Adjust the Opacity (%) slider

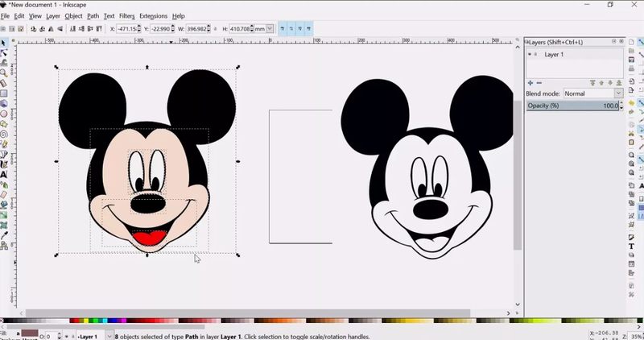(x=572, y=106)
